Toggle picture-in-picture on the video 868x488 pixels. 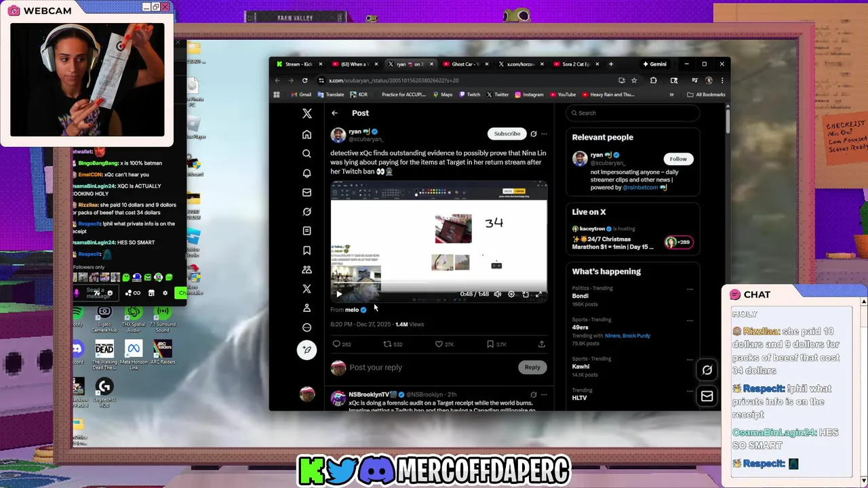tap(526, 294)
